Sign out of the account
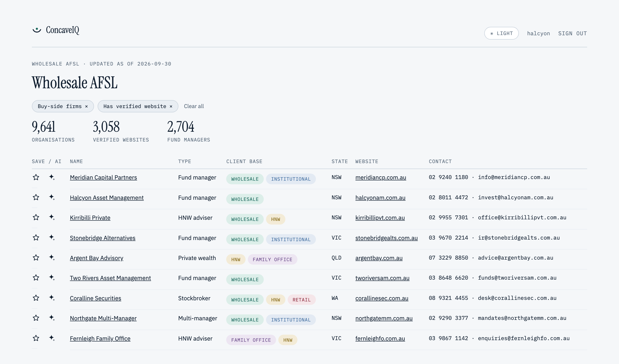This screenshot has height=364, width=619. point(572,33)
